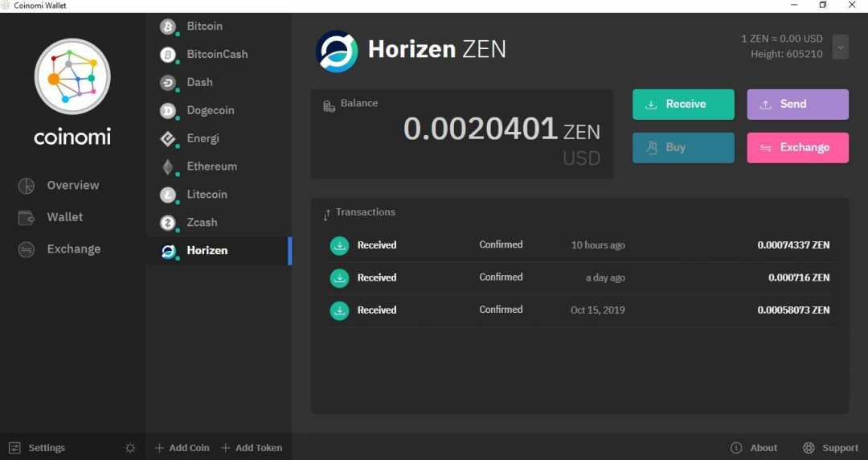Toggle light/dark theme sun icon
Viewport: 868px width, 460px height.
[x=130, y=448]
